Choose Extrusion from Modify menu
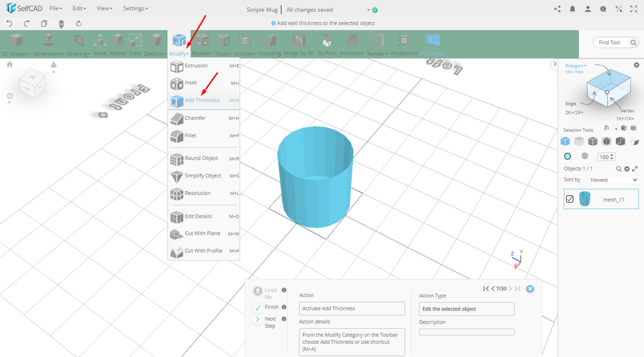The image size is (644, 357). click(x=204, y=66)
